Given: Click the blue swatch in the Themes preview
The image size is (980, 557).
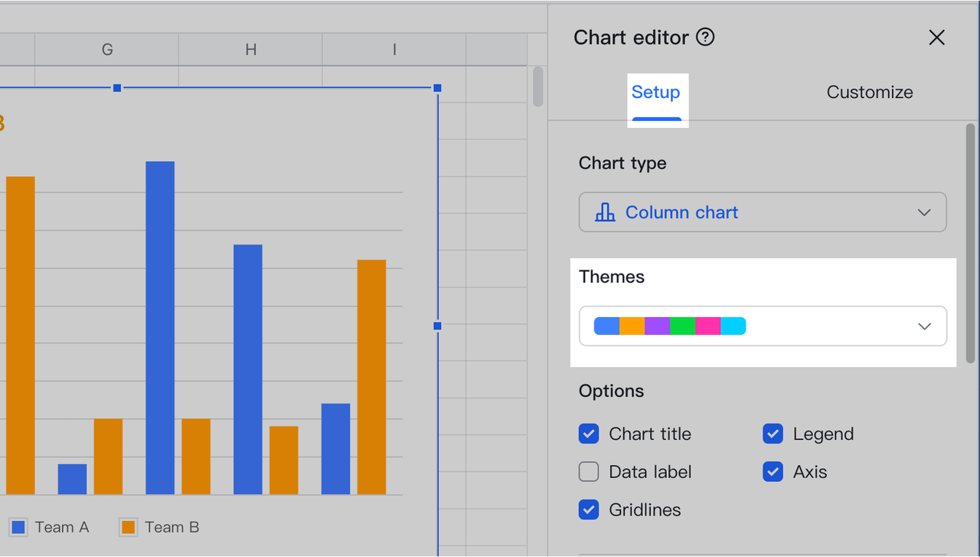Looking at the screenshot, I should click(606, 326).
